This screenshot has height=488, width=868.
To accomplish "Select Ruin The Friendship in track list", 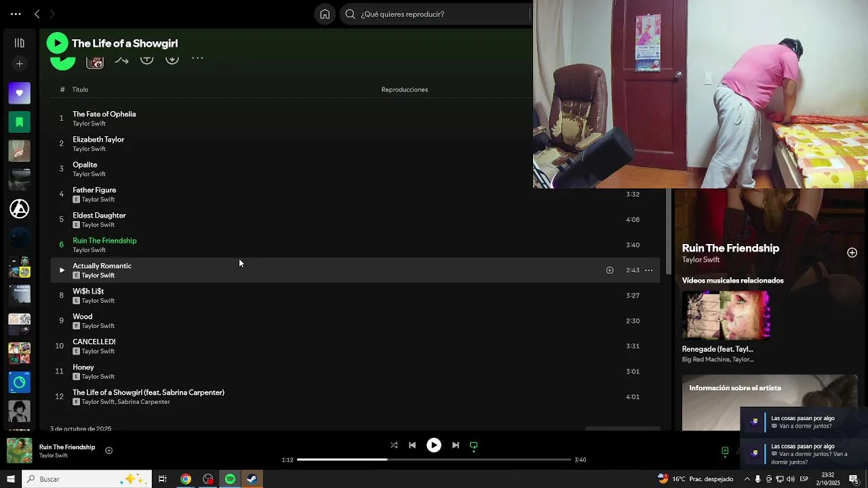I will 104,241.
